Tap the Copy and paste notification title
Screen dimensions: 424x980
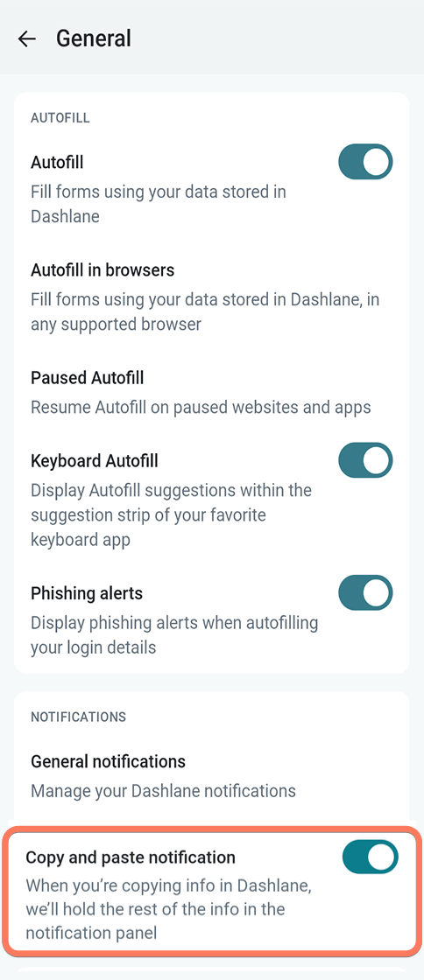(x=131, y=857)
